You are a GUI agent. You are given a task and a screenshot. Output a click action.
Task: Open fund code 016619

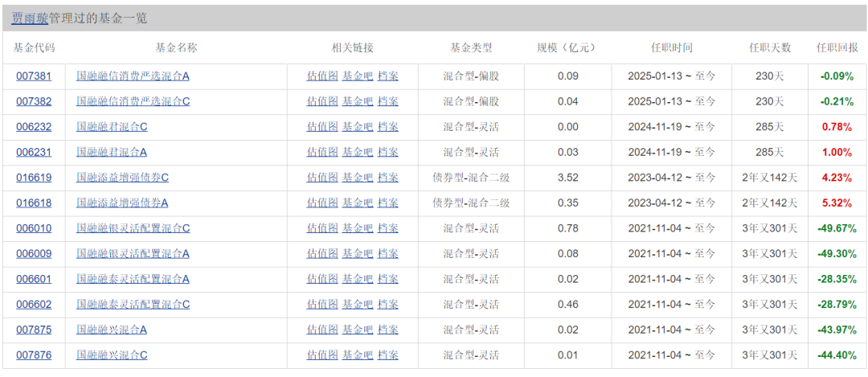(x=34, y=178)
